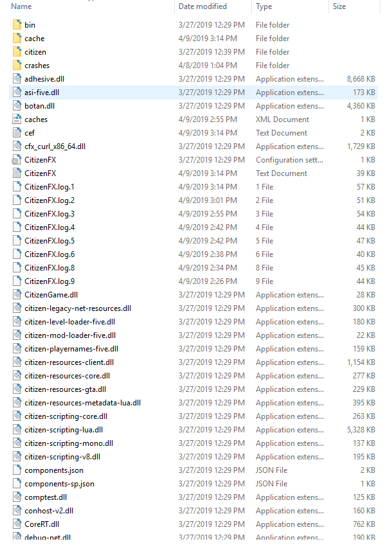Click the citizen-mod-loader-five.dll icon

click(x=17, y=335)
